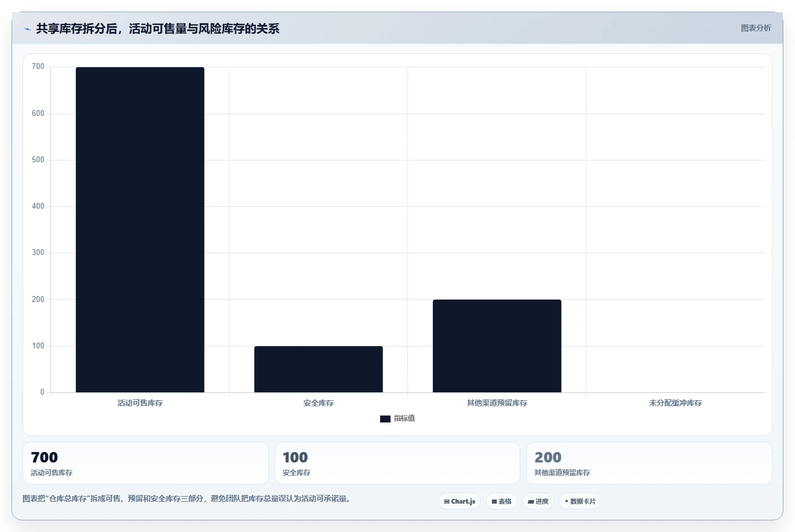Select the 进度 tag pill
Image resolution: width=795 pixels, height=532 pixels.
(538, 501)
